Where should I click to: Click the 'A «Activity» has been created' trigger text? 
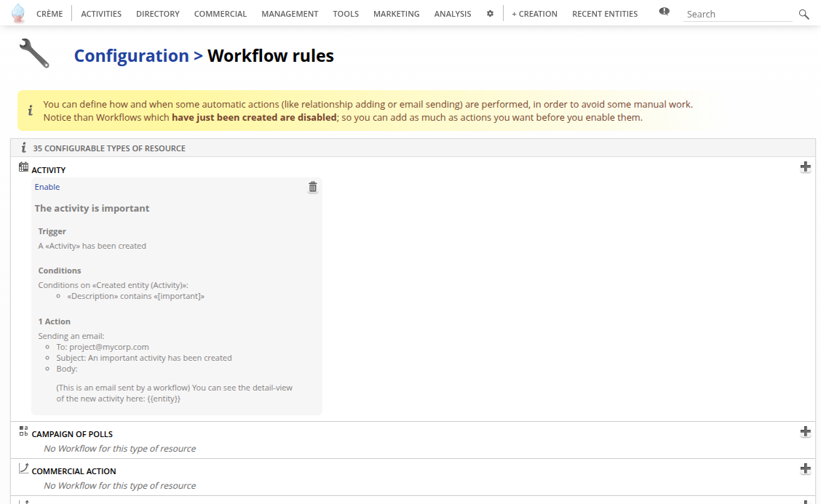click(92, 246)
